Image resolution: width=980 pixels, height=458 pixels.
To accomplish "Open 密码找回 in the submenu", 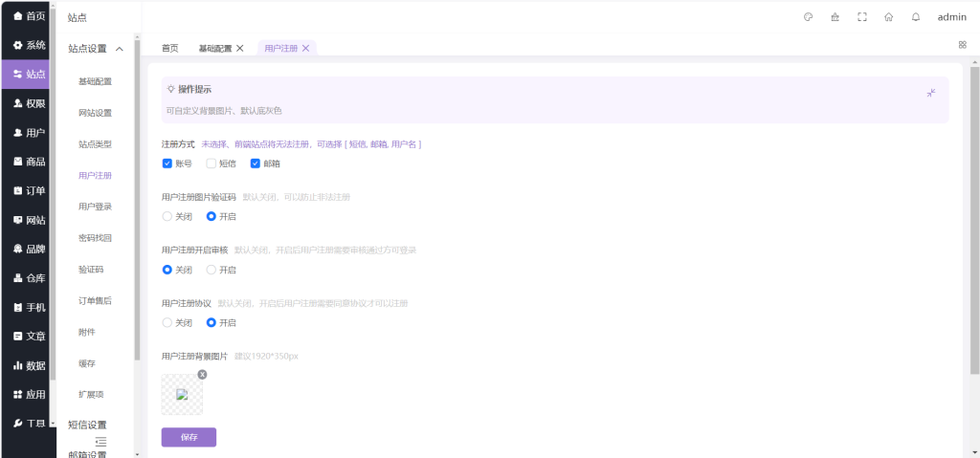I will click(95, 238).
